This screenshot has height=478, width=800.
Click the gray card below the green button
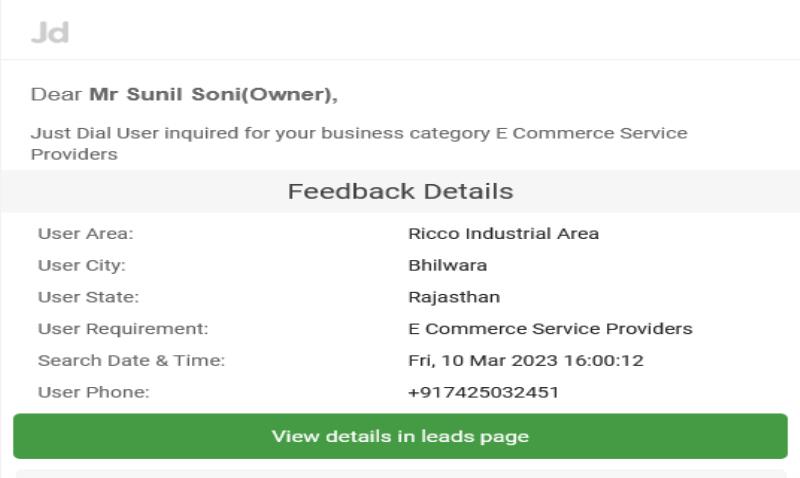(x=401, y=474)
